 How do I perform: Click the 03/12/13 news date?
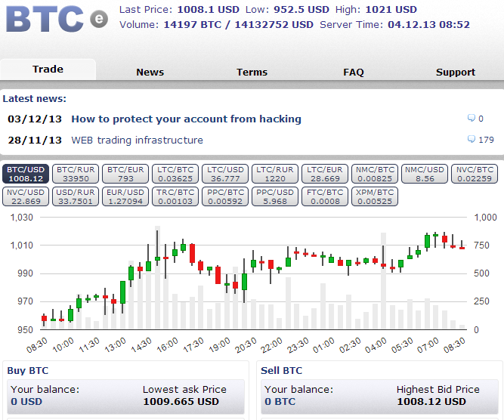[35, 119]
